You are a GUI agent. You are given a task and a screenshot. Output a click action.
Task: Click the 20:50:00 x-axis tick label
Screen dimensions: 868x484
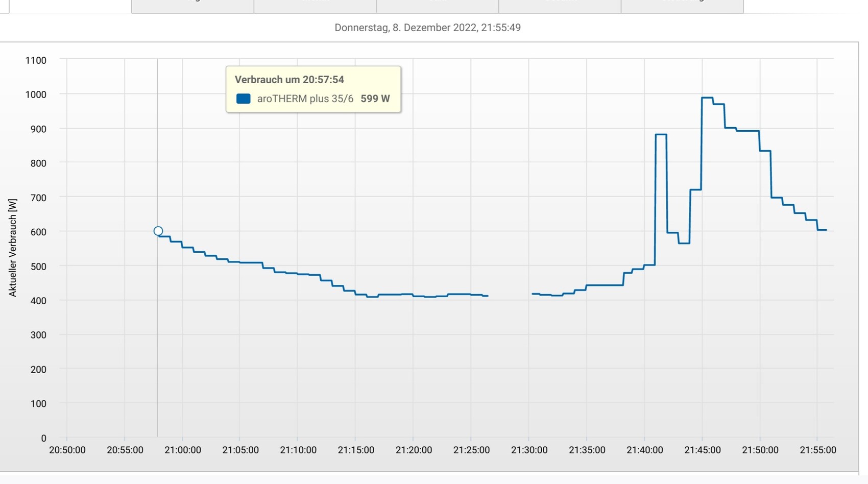coord(67,450)
